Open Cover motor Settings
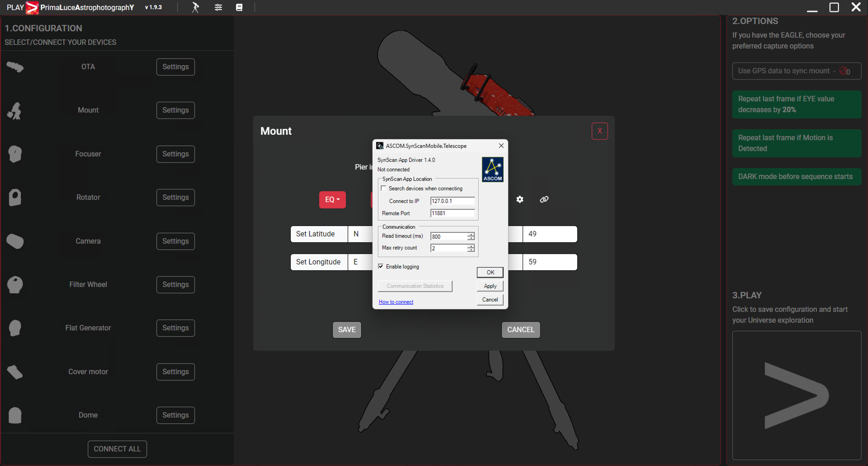Screen dimensions: 868x466 pyautogui.click(x=175, y=372)
